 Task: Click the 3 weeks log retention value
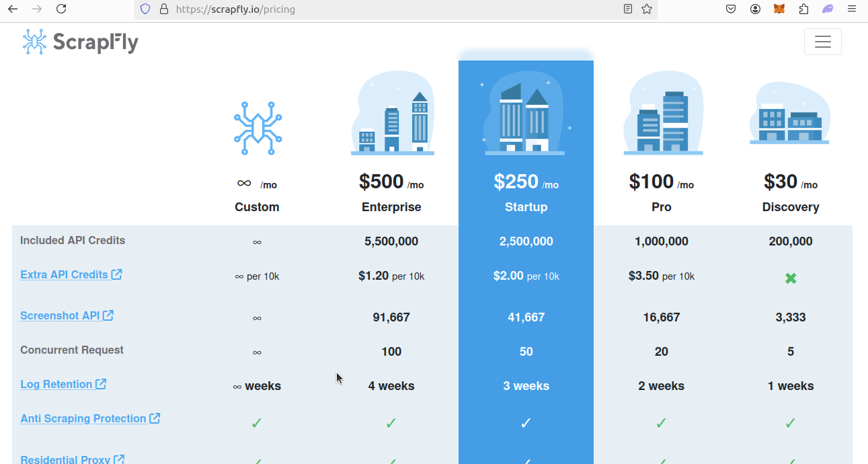tap(526, 386)
